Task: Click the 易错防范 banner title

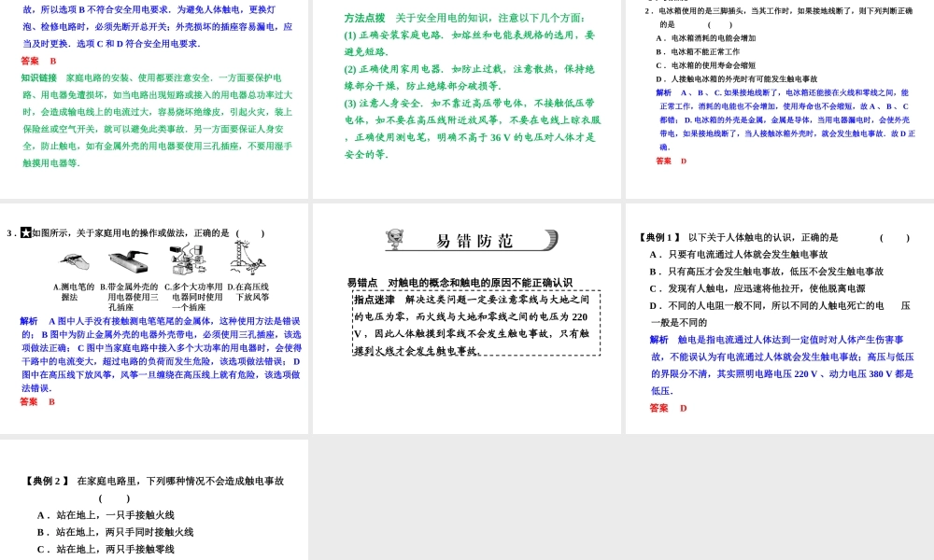Action: [x=474, y=241]
